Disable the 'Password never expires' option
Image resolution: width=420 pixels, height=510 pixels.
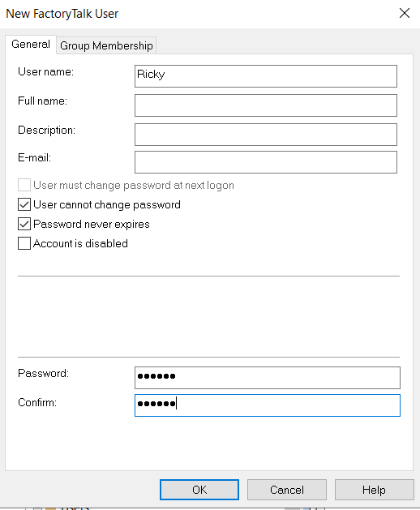(x=24, y=224)
